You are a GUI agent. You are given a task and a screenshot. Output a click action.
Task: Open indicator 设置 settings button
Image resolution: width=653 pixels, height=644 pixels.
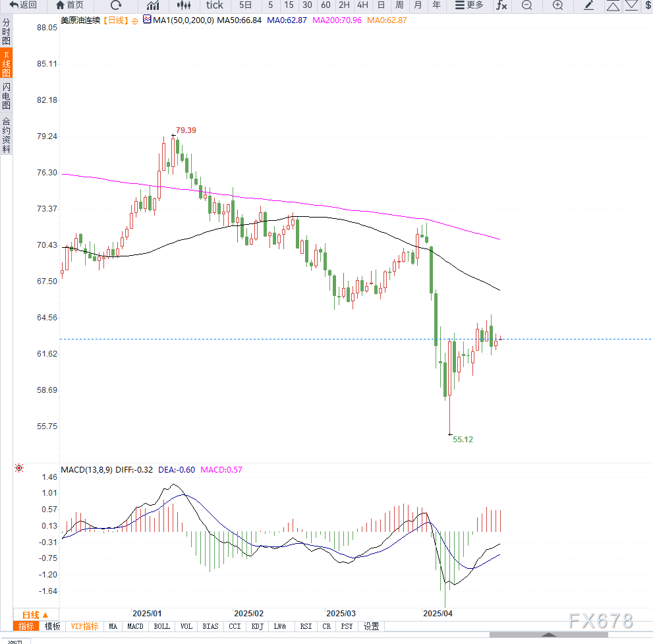click(x=372, y=626)
